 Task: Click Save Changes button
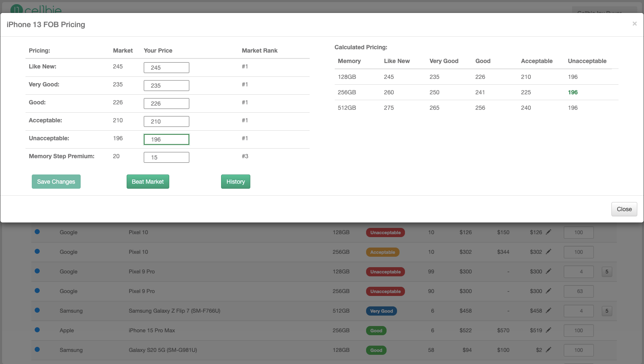click(x=56, y=182)
